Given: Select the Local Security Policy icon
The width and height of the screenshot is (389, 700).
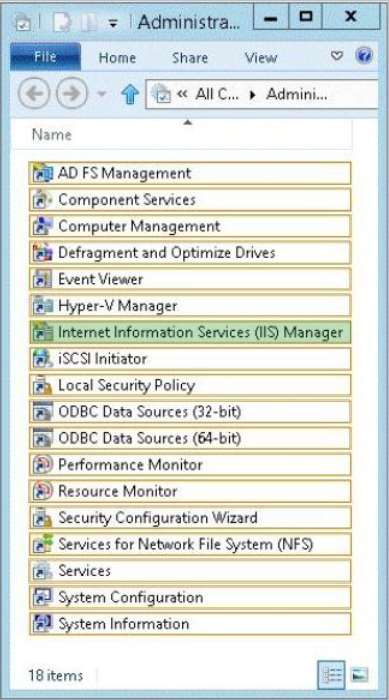Looking at the screenshot, I should point(43,385).
